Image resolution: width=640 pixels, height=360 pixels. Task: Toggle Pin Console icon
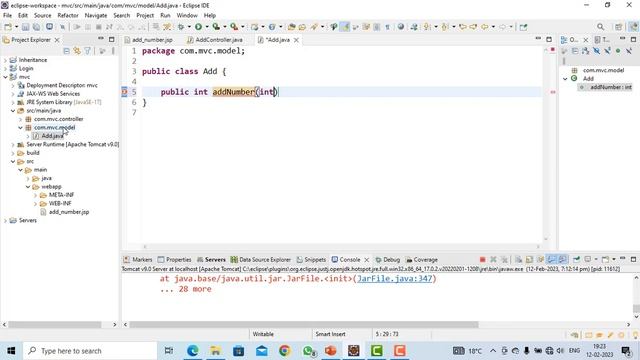tap(576, 260)
